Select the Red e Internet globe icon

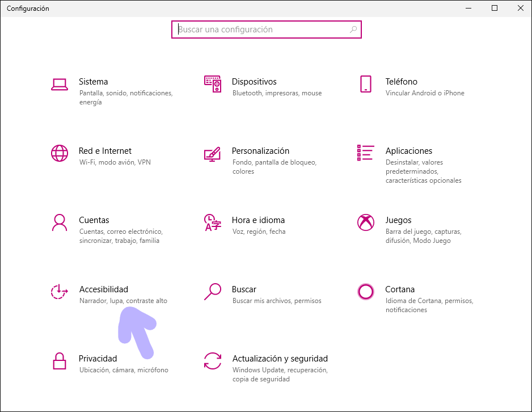[x=60, y=153]
